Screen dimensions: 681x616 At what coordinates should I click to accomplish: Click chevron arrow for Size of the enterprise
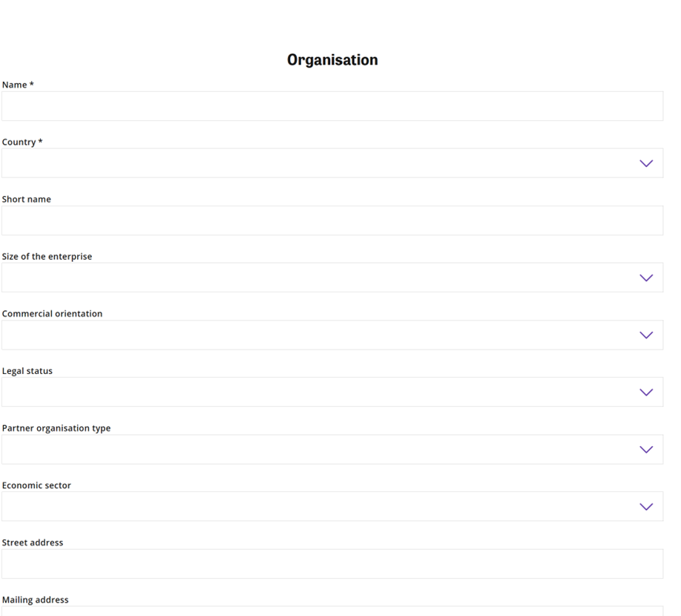(x=645, y=278)
